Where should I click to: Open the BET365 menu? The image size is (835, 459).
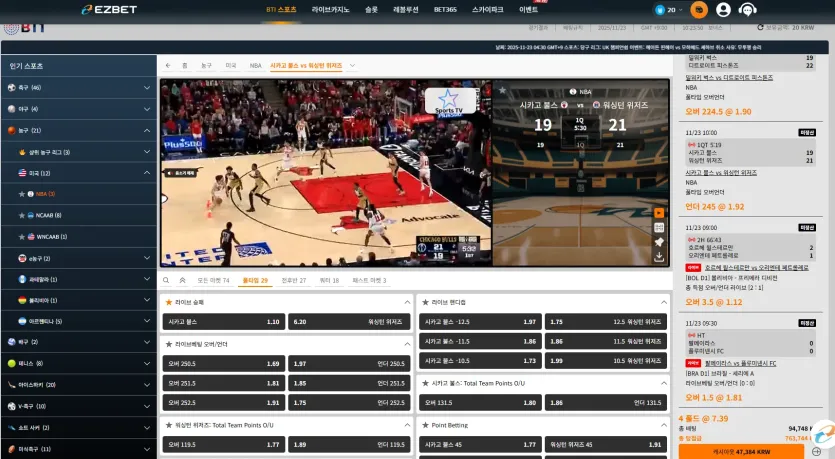pyautogui.click(x=445, y=10)
